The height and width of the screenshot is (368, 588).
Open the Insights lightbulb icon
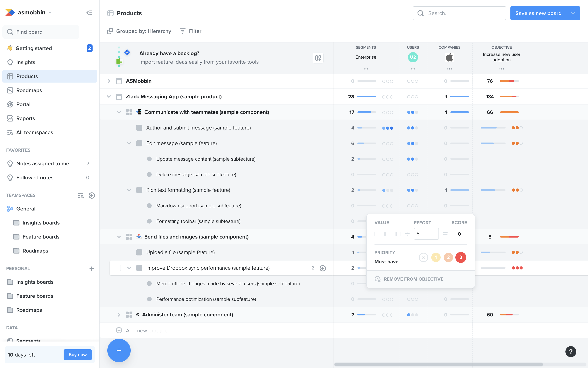[10, 62]
